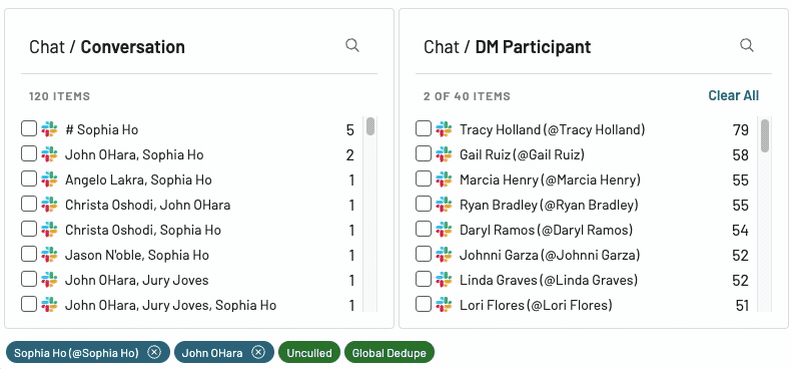Check the # Sophia Ho conversation checkbox
This screenshot has height=369, width=791.
coord(29,129)
